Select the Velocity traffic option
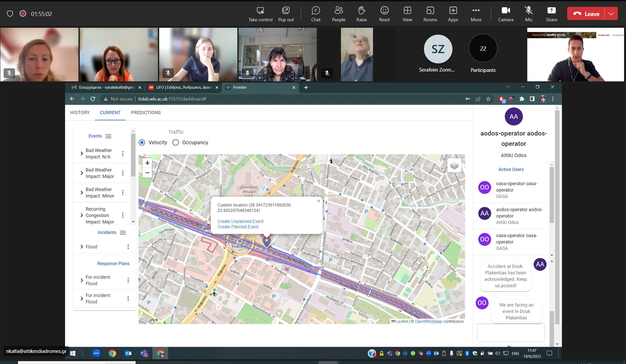The height and width of the screenshot is (364, 626). click(x=142, y=142)
